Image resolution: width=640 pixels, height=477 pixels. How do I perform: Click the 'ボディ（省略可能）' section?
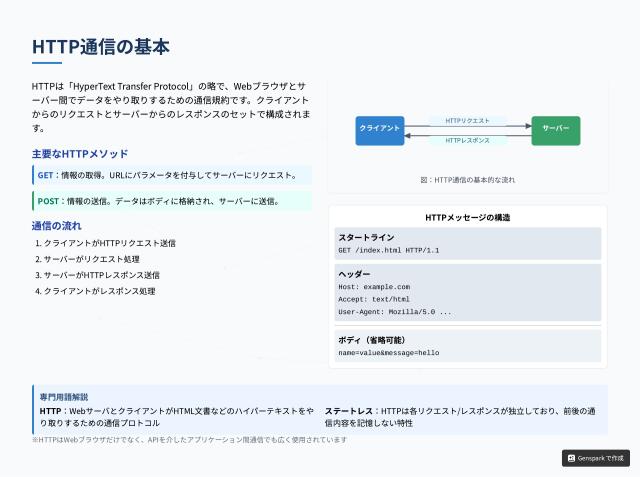point(467,346)
